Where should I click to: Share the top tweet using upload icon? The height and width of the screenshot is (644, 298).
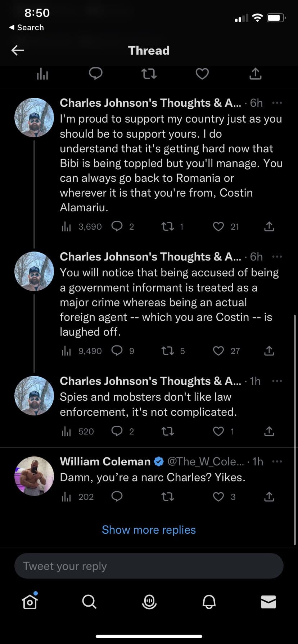[x=255, y=74]
